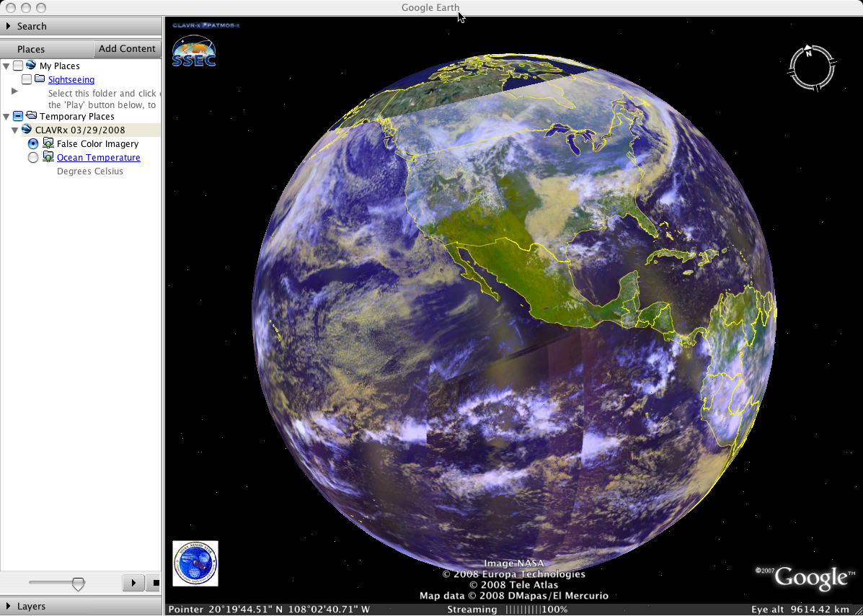
Task: Select the Temporary Places label
Action: coord(77,116)
